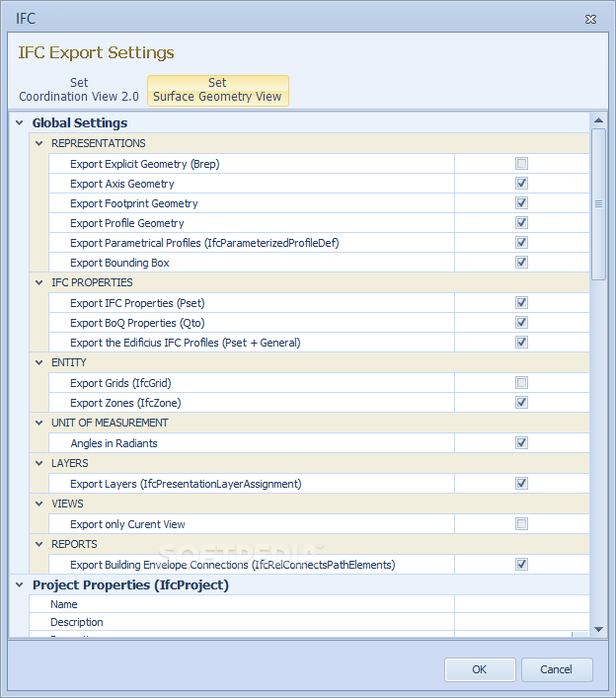Click Set Coordination View 2.0
The image size is (616, 698).
pos(79,90)
